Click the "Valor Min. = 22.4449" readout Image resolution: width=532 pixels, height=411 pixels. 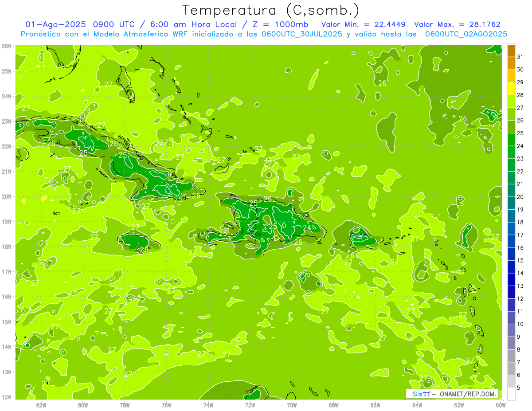pos(363,24)
